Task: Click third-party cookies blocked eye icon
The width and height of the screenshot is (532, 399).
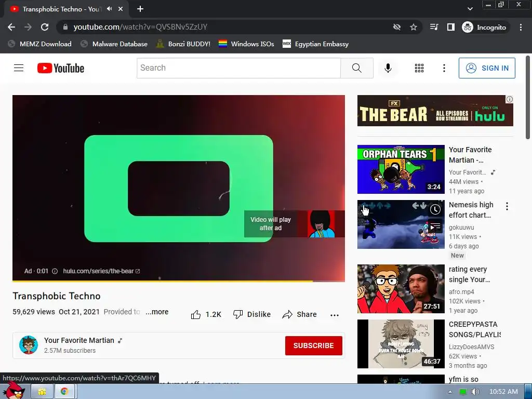Action: [396, 27]
